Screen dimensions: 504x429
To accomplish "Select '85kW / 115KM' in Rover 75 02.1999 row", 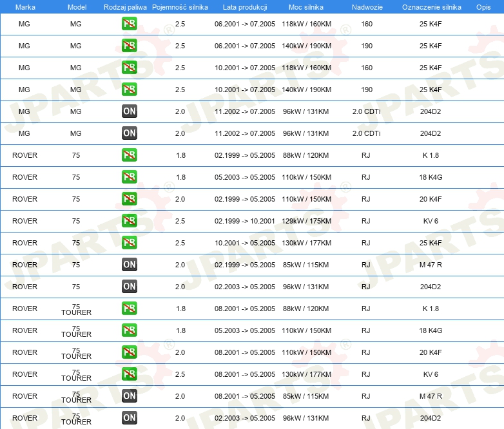I will coord(305,265).
